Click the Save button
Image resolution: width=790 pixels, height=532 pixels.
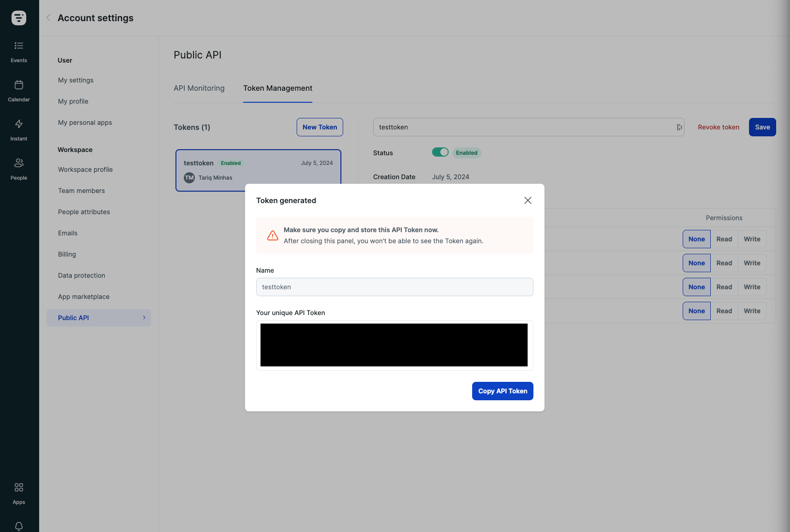762,127
